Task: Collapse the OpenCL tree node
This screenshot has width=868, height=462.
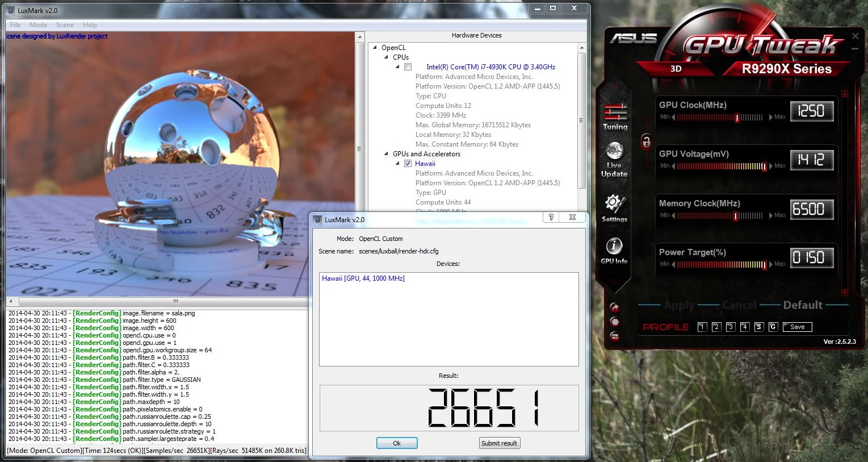Action: click(375, 48)
